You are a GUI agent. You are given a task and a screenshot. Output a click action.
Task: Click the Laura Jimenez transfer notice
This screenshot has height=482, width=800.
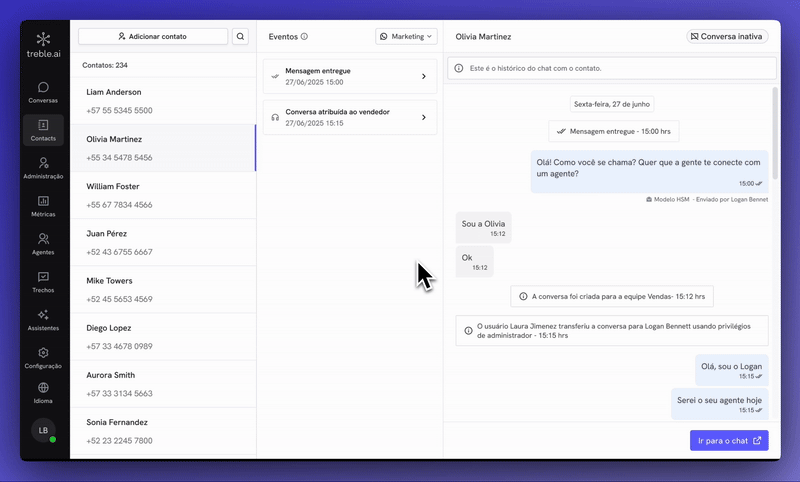[612, 331]
